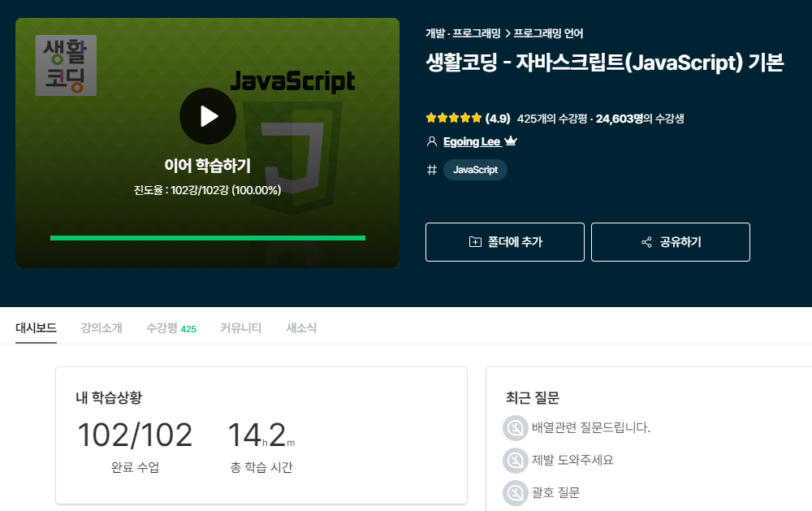Viewport: 812px width, 511px height.
Task: Click the hashtag icon before the tags
Action: [x=432, y=170]
